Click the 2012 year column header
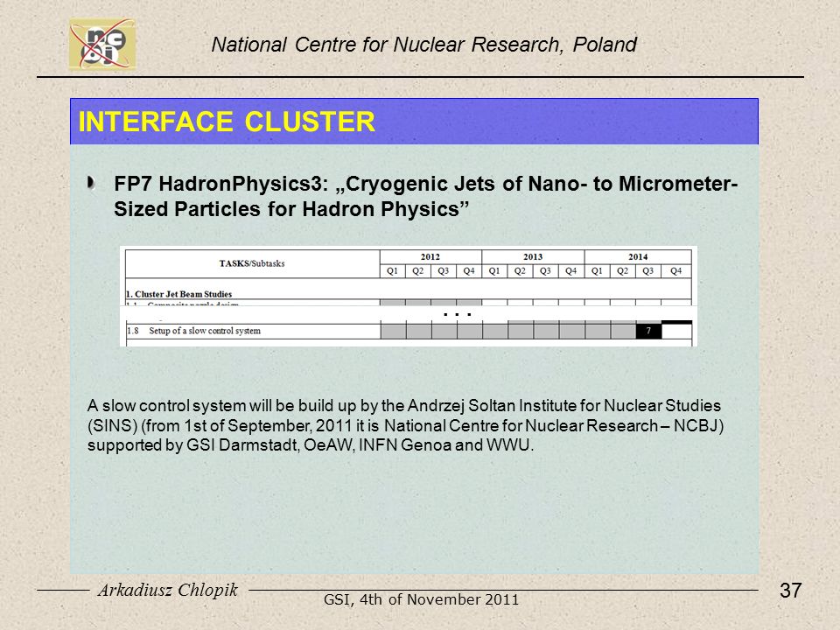 [430, 256]
